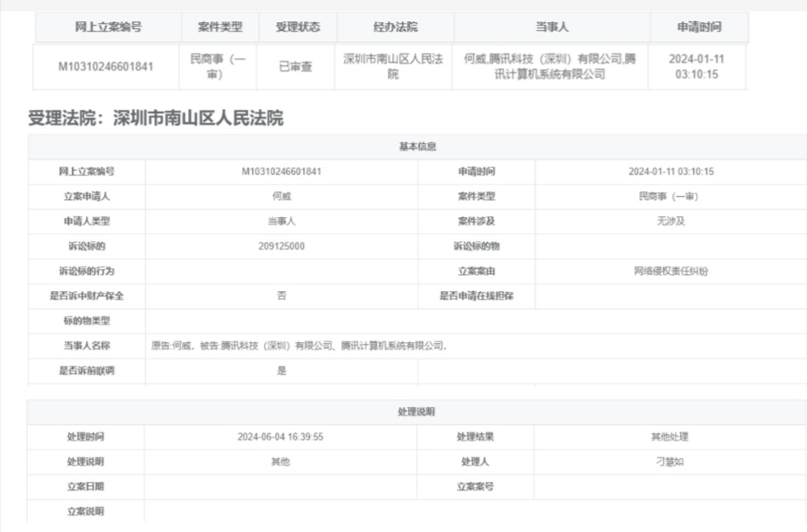807x532 pixels.
Task: Click the 立案日期 label
Action: tap(85, 487)
